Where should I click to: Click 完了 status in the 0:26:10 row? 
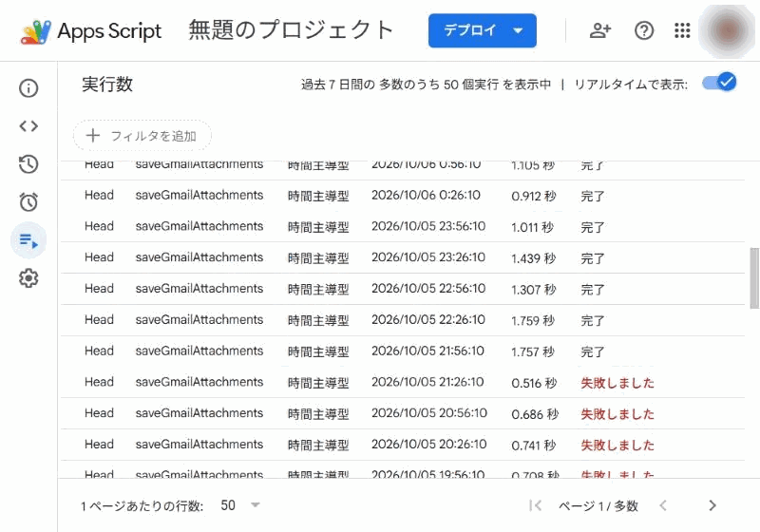click(592, 196)
